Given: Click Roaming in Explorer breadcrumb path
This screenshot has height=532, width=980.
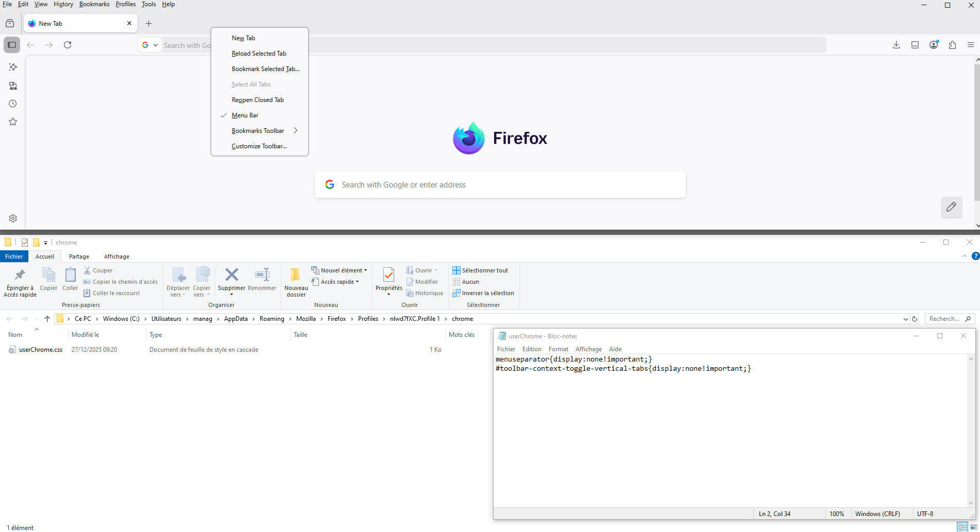Looking at the screenshot, I should (272, 319).
